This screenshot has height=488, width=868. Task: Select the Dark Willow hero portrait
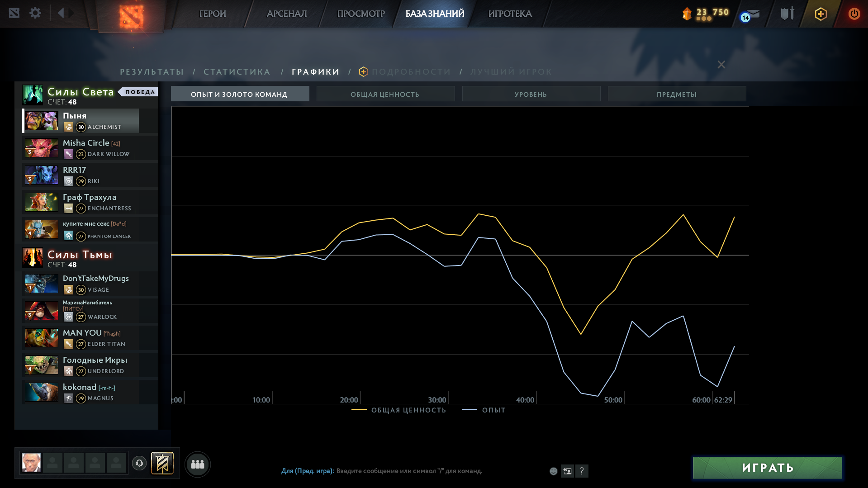(42, 148)
